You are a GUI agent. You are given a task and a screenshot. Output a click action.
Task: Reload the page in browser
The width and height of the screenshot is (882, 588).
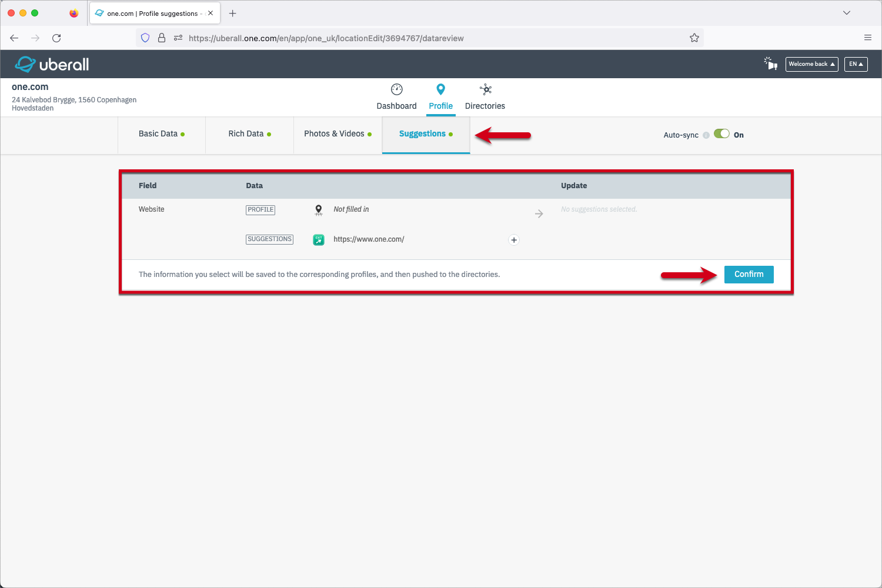[56, 38]
